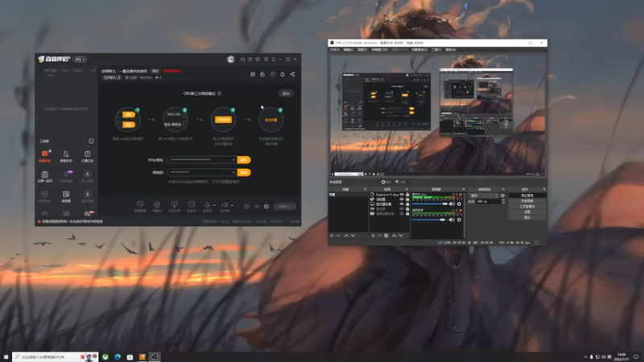
Task: Select the 主播一起玩 tool icon
Action: click(45, 176)
